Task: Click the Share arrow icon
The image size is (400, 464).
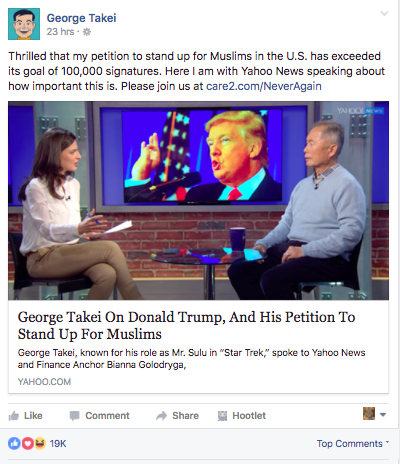Action: click(x=161, y=416)
